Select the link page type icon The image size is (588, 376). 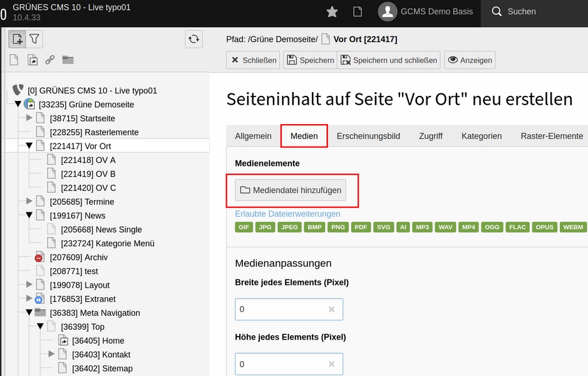point(50,60)
